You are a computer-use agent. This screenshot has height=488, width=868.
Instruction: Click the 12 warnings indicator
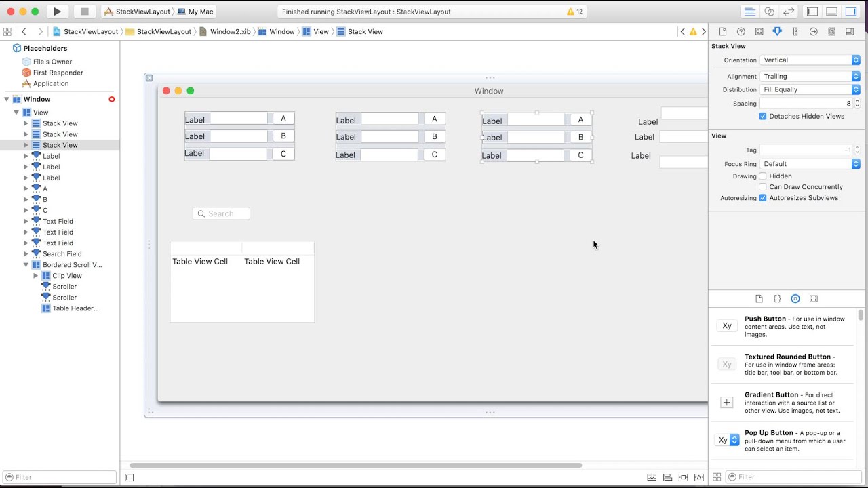click(574, 12)
